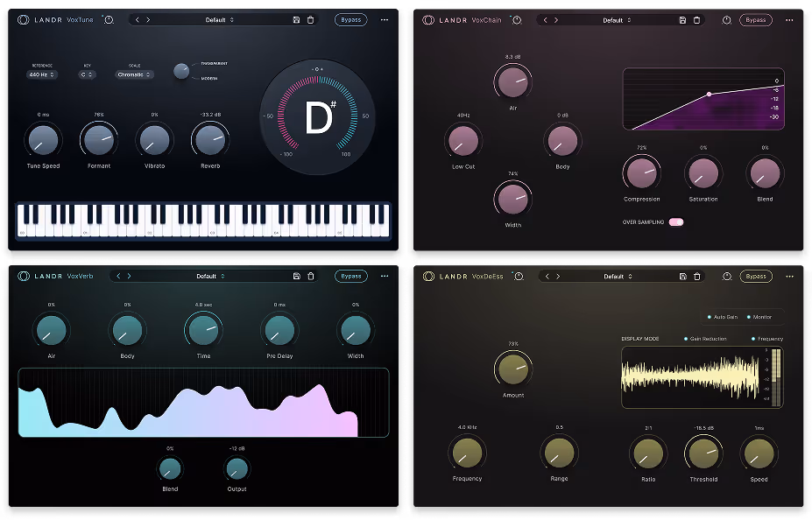Click the Air knob in VoxChain
This screenshot has height=520, width=812.
(x=513, y=81)
